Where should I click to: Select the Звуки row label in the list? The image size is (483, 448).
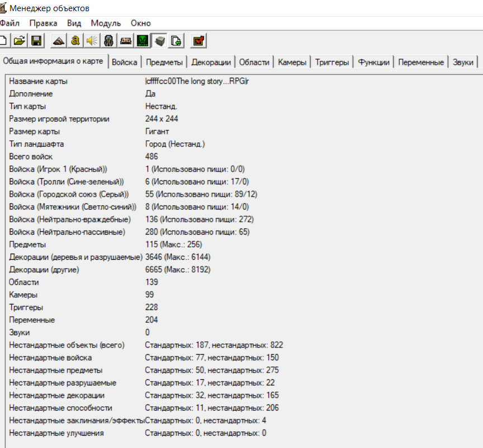click(x=20, y=332)
